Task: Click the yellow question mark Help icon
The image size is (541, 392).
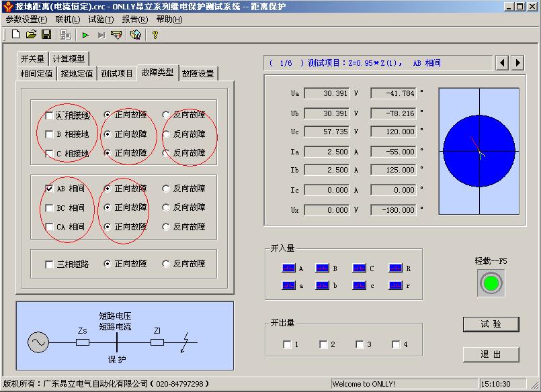Action: click(x=155, y=34)
